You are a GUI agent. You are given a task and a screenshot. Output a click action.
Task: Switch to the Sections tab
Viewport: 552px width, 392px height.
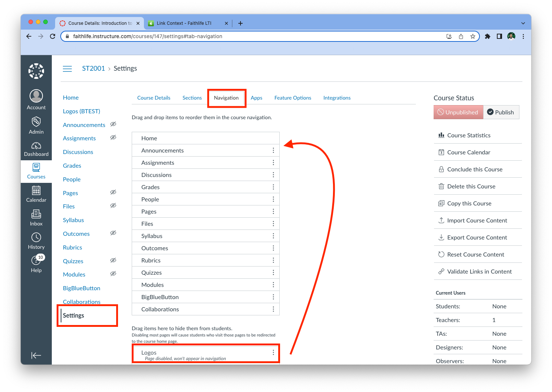[x=192, y=98]
